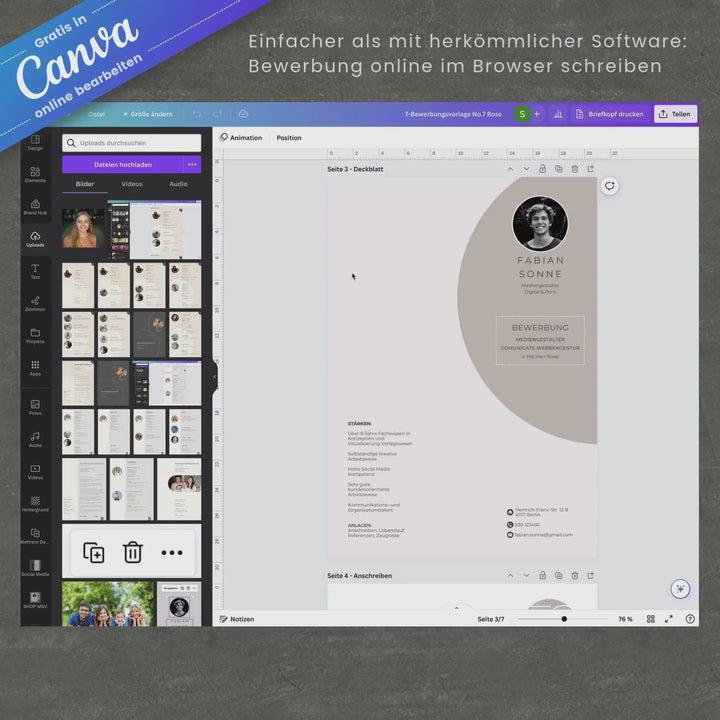The width and height of the screenshot is (720, 720).
Task: Click the redo arrow in top bar
Action: click(218, 114)
